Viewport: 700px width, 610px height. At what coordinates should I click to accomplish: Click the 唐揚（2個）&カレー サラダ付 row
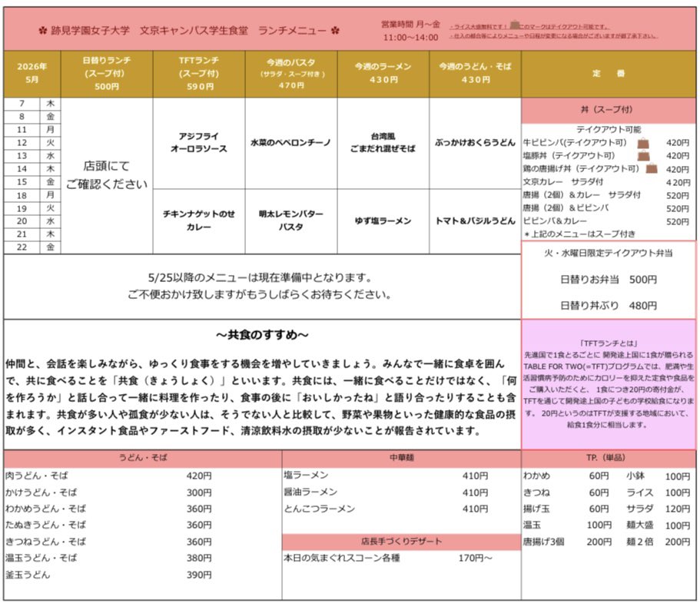pos(607,195)
